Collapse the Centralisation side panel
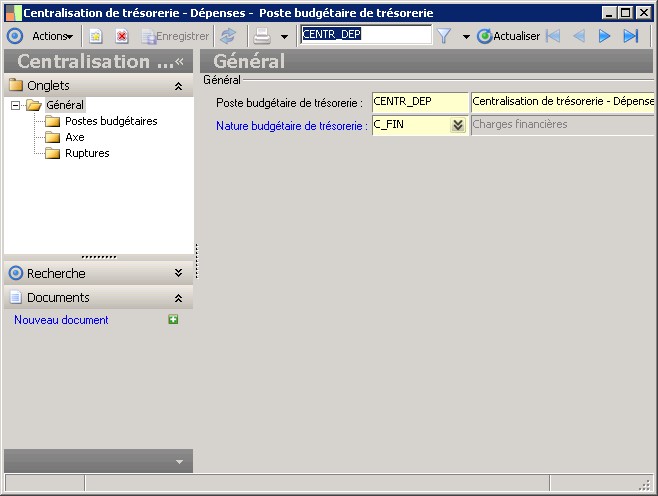The height and width of the screenshot is (496, 658). [x=180, y=61]
